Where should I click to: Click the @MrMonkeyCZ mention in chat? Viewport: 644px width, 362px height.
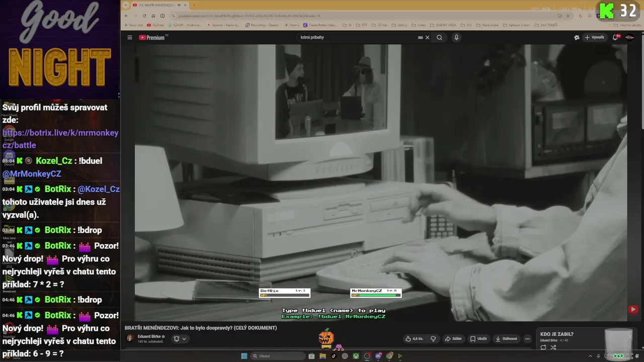point(32,173)
